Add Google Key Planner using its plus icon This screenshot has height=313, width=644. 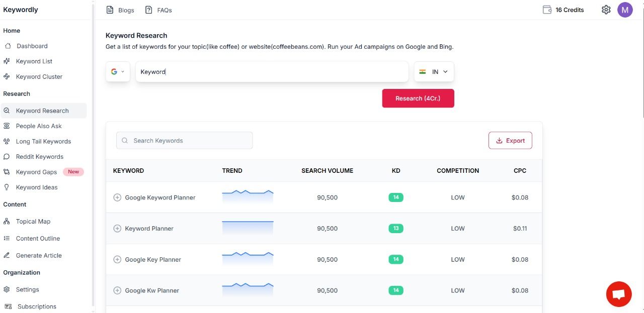(x=117, y=260)
